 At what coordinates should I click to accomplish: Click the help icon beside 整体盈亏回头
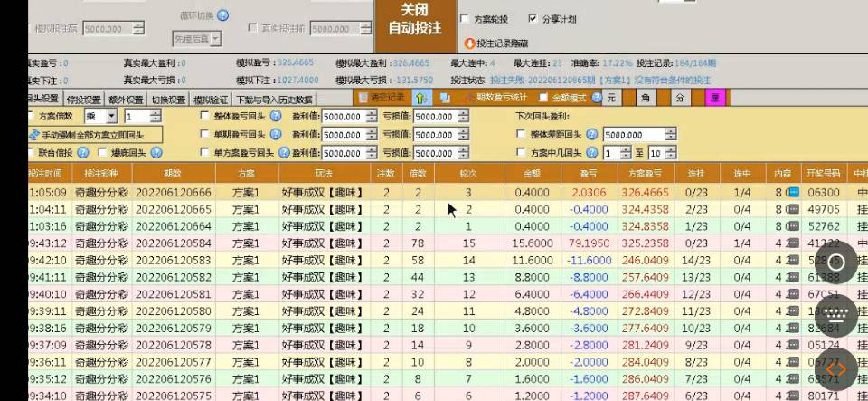tap(276, 117)
